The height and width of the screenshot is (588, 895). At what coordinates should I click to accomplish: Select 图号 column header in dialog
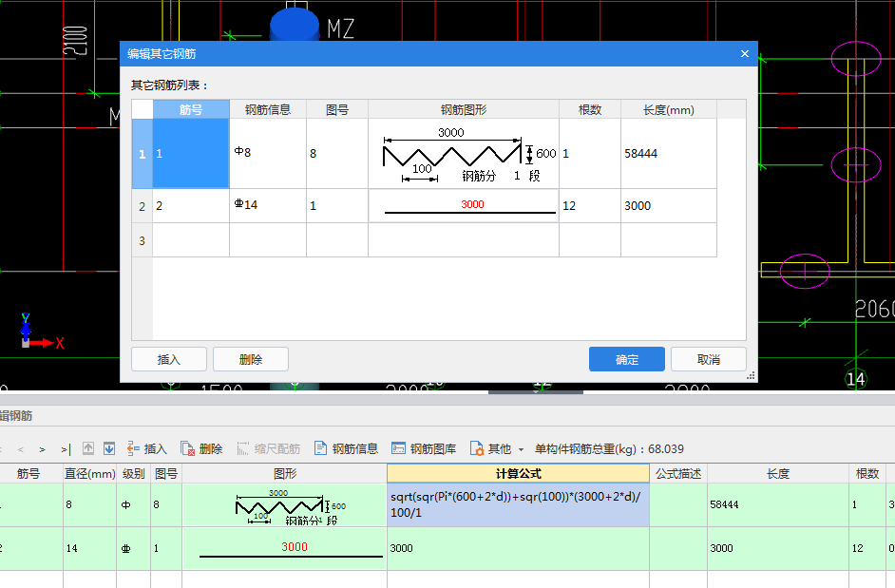pyautogui.click(x=337, y=109)
